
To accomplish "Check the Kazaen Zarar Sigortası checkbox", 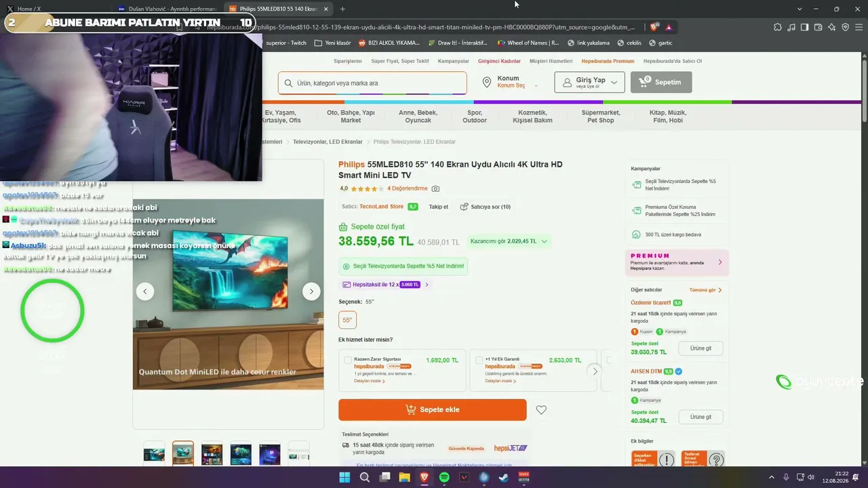I will (348, 360).
